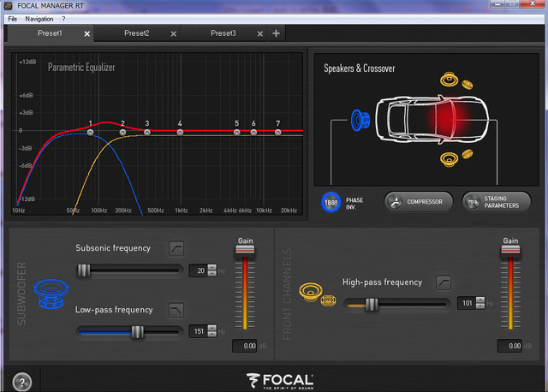Increase Low-pass frequency with up arrow
Screen dimensions: 548x392
tap(211, 328)
